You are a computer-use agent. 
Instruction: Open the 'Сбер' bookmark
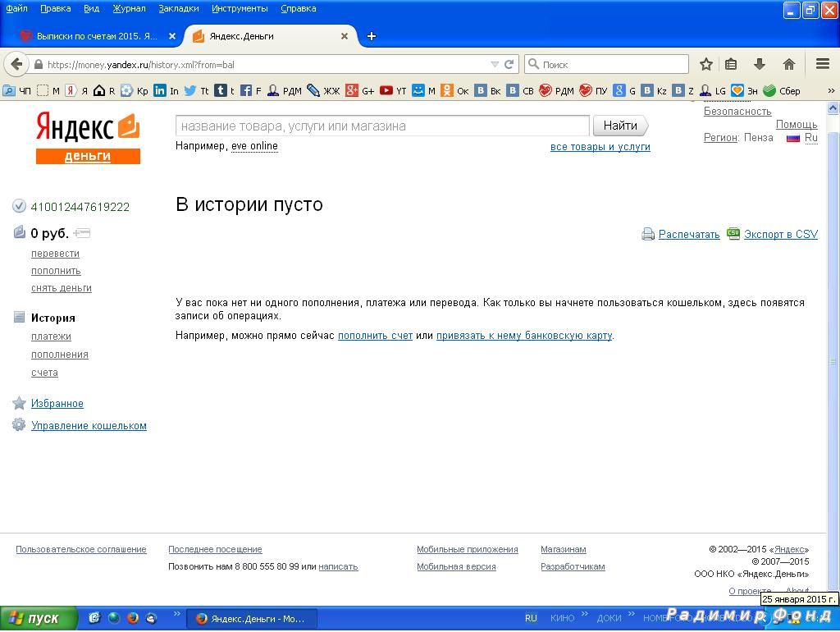coord(782,90)
